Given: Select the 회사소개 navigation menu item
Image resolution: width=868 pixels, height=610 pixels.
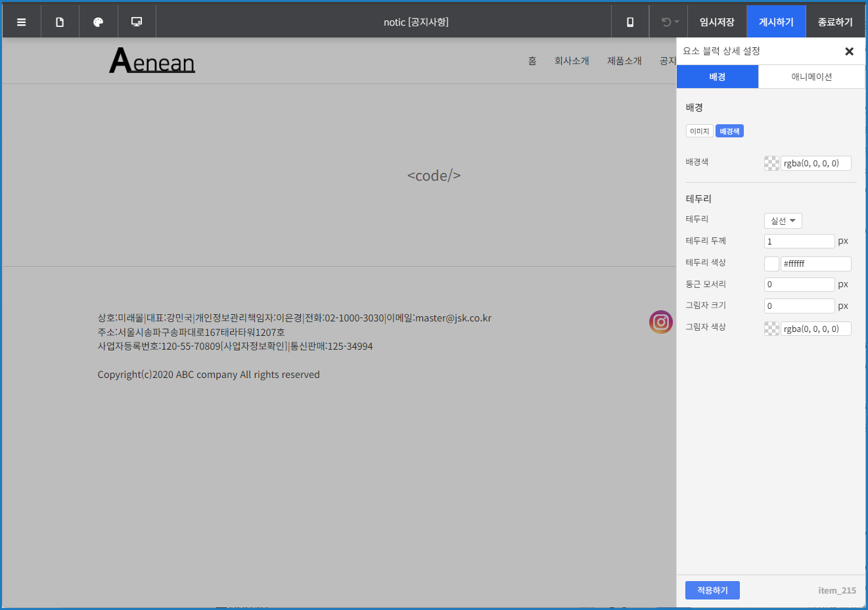Looking at the screenshot, I should [x=571, y=60].
